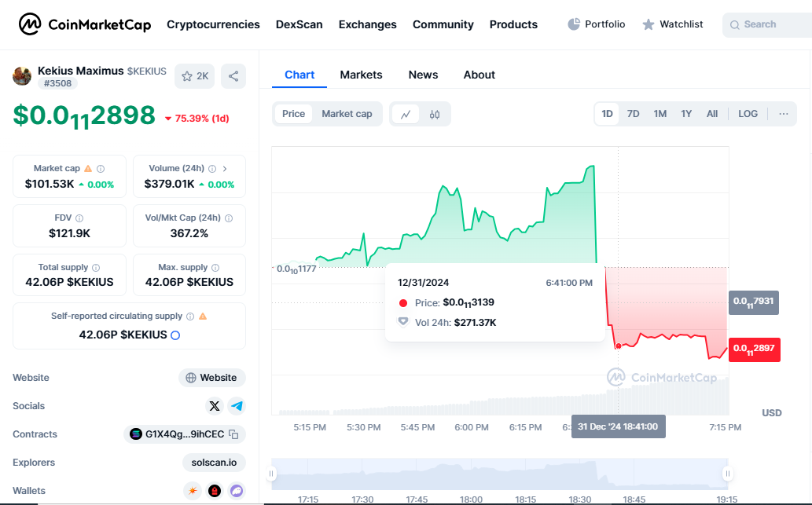812x505 pixels.
Task: Select 1M time range
Action: coord(660,114)
